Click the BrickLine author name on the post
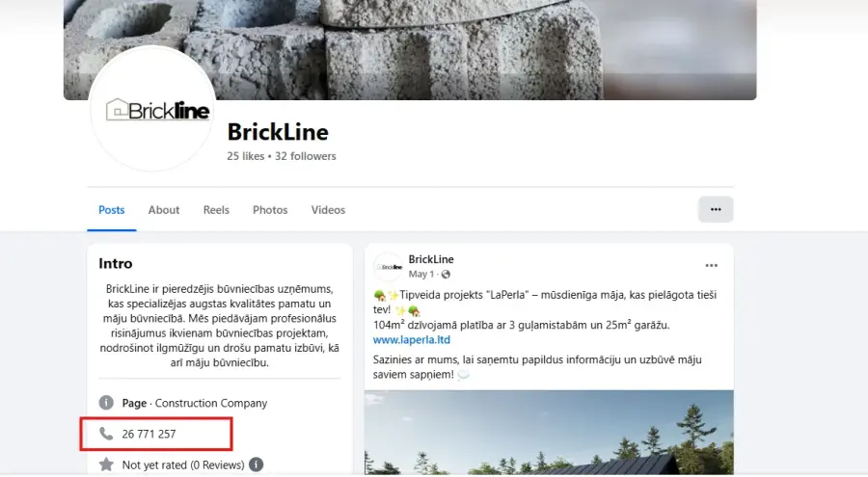The image size is (868, 477). [x=431, y=259]
